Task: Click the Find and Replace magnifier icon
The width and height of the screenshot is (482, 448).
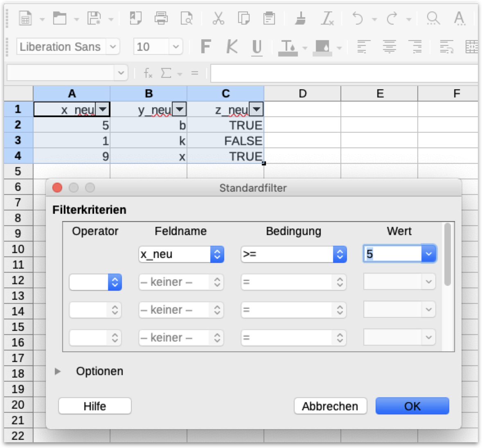Action: click(x=433, y=18)
